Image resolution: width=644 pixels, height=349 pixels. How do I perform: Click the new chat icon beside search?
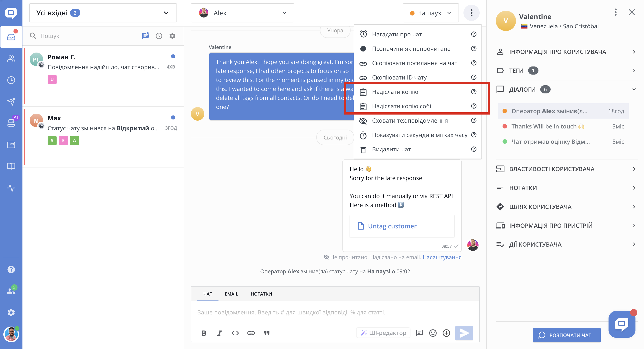[145, 36]
